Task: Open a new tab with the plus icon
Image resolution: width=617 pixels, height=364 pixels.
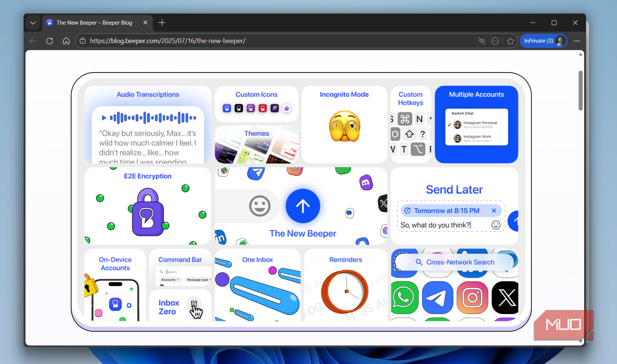Action: pos(162,23)
